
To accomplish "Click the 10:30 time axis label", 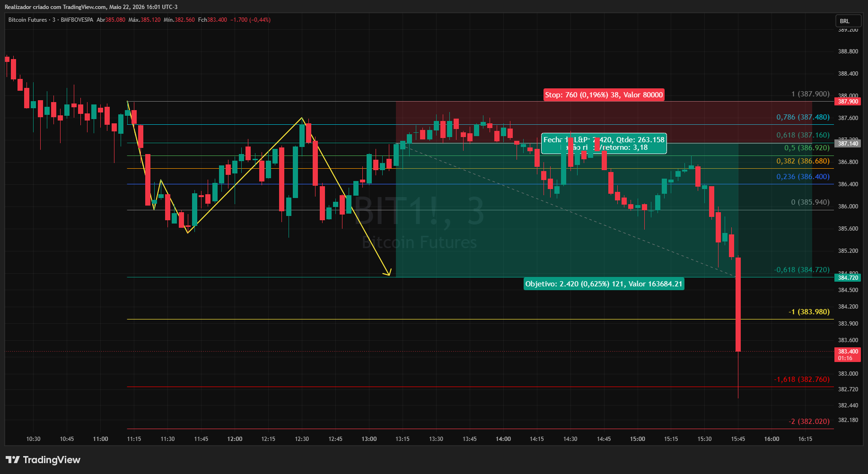I will (33, 439).
